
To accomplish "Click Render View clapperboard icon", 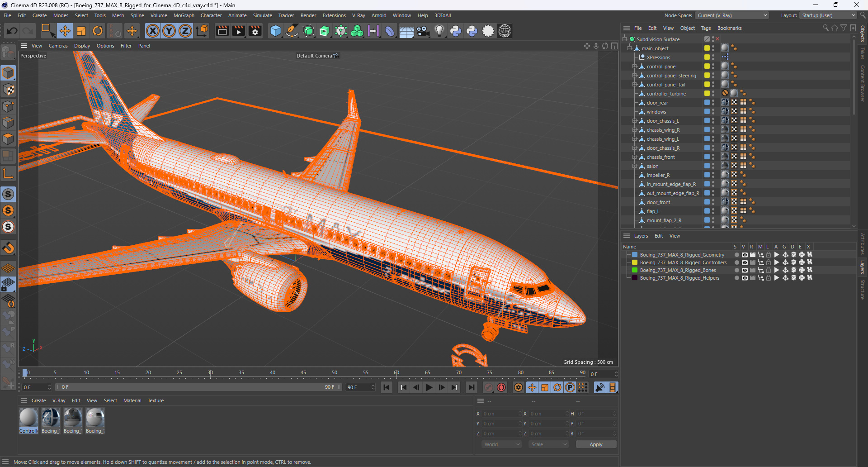I will coord(222,31).
